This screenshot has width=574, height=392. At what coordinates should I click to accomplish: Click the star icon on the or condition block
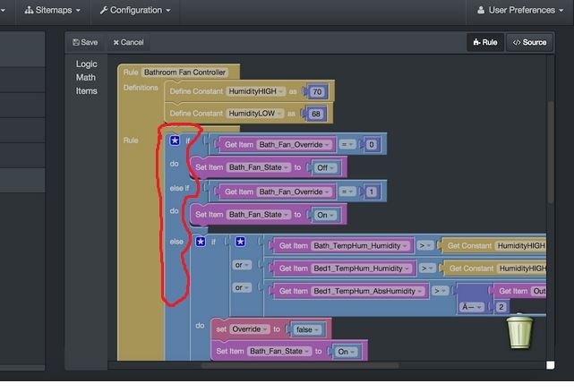click(x=240, y=242)
